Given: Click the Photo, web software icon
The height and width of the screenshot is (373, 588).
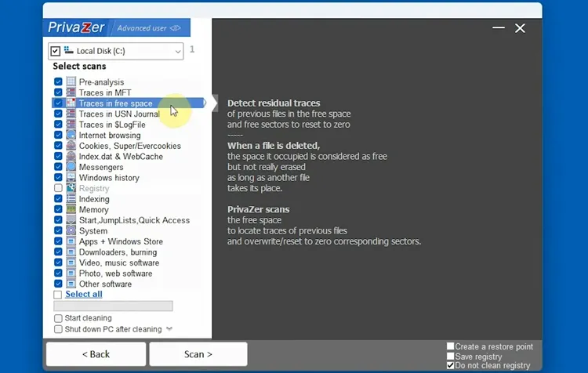Looking at the screenshot, I should (71, 273).
